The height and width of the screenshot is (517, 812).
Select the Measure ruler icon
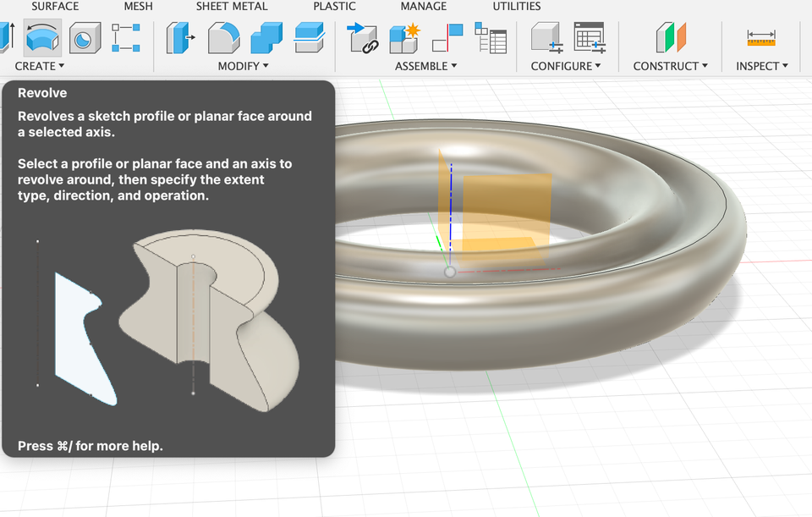click(761, 38)
